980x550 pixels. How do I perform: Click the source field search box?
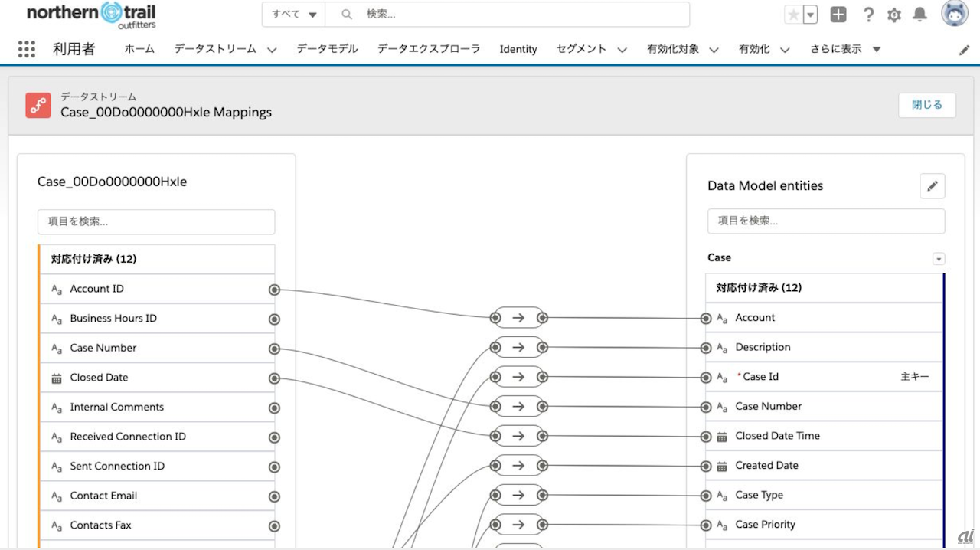[x=156, y=222]
